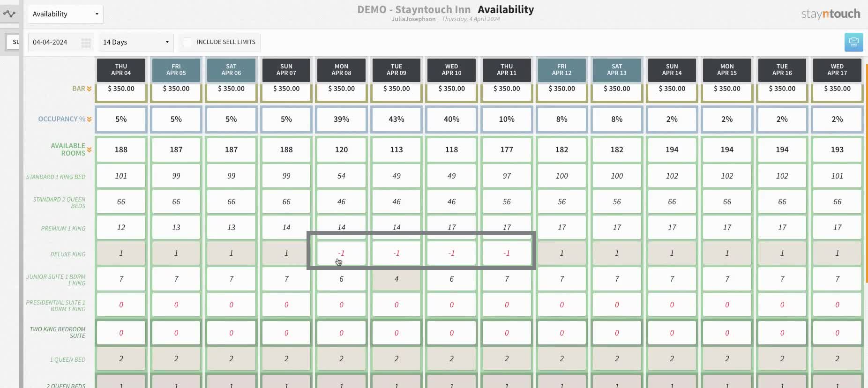The height and width of the screenshot is (388, 868).
Task: Click the $350.00 BAR rate for Apr 04
Action: click(x=121, y=92)
